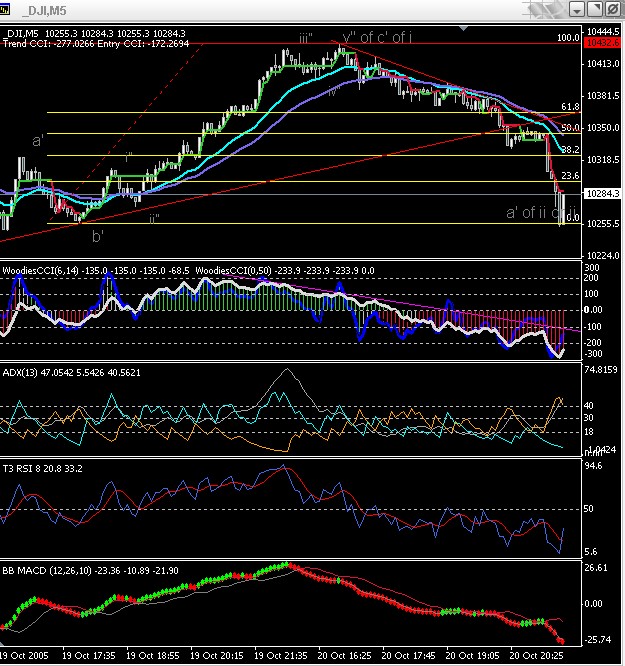Click the current price label 10284.3
This screenshot has height=666, width=625.
point(602,194)
